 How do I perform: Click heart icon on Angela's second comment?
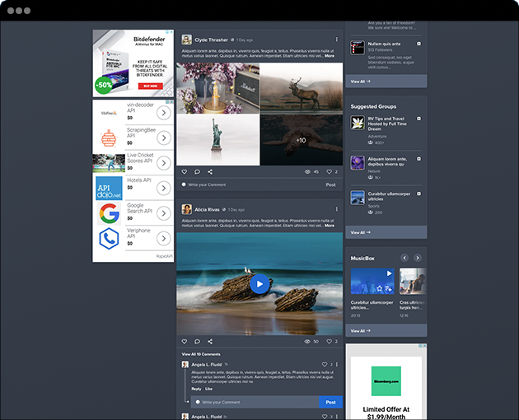pos(325,417)
